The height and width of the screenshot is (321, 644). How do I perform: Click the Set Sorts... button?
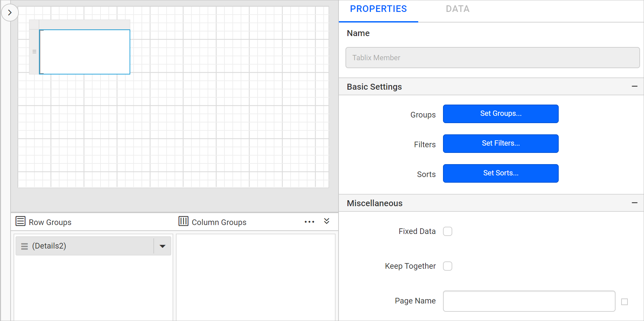point(501,173)
